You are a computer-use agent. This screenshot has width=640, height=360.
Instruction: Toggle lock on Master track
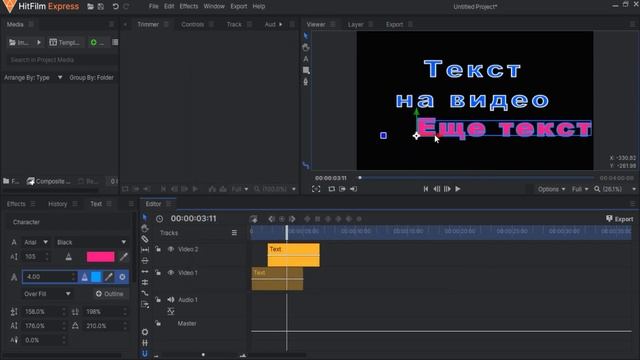pos(158,323)
